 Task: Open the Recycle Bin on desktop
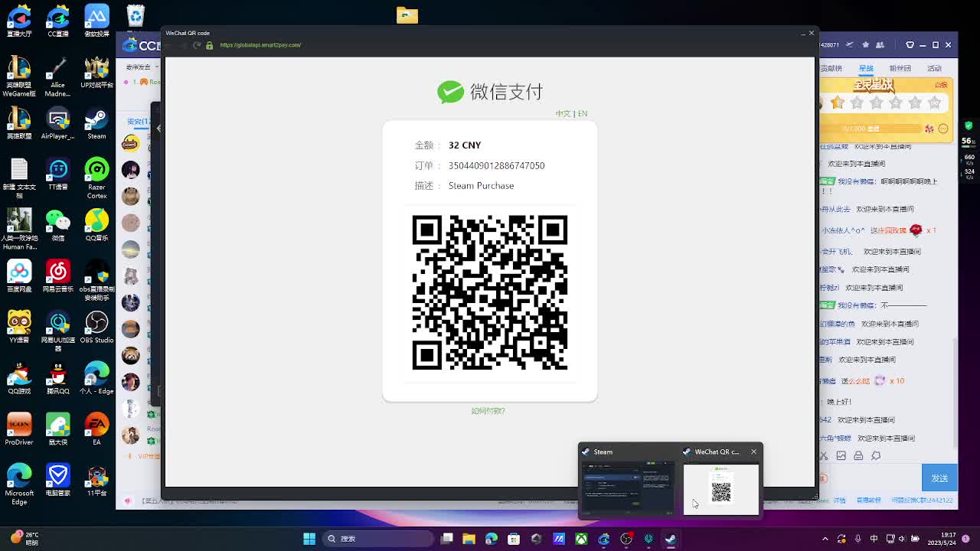[135, 15]
